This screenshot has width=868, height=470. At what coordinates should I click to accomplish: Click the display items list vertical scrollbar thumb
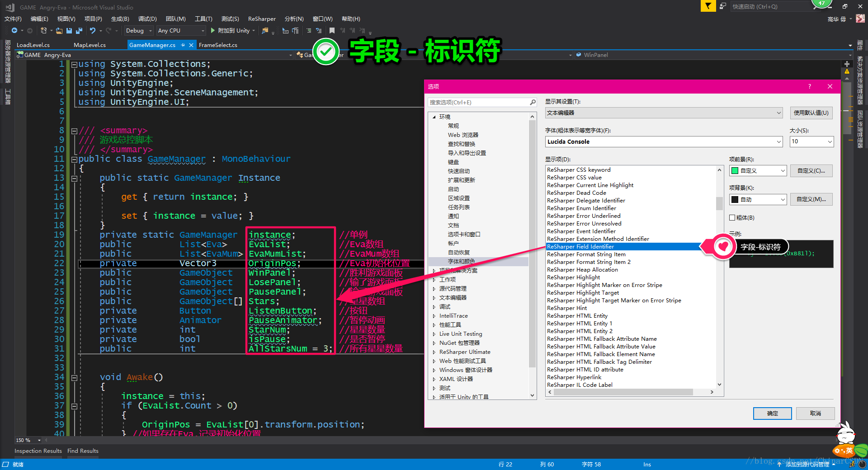[x=719, y=203]
